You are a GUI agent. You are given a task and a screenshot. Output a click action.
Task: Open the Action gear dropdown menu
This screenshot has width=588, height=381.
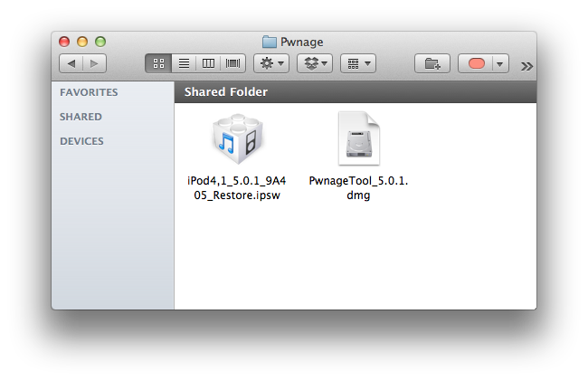click(270, 63)
